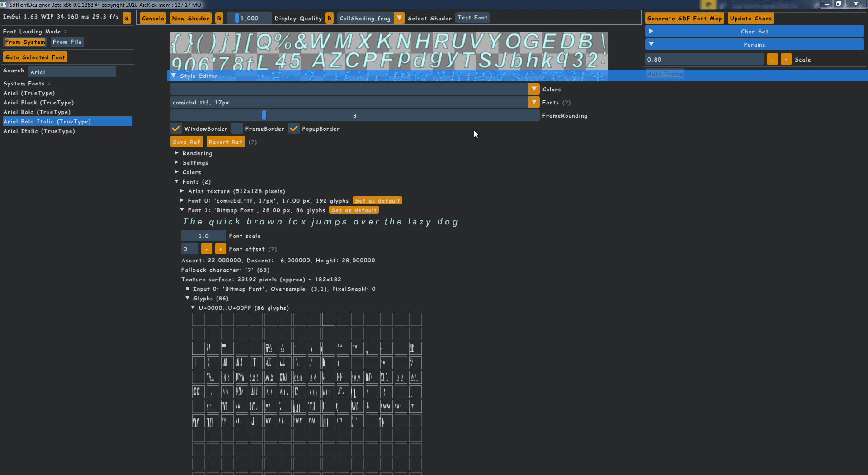
Task: Click the FrameRounding slider
Action: coord(355,115)
